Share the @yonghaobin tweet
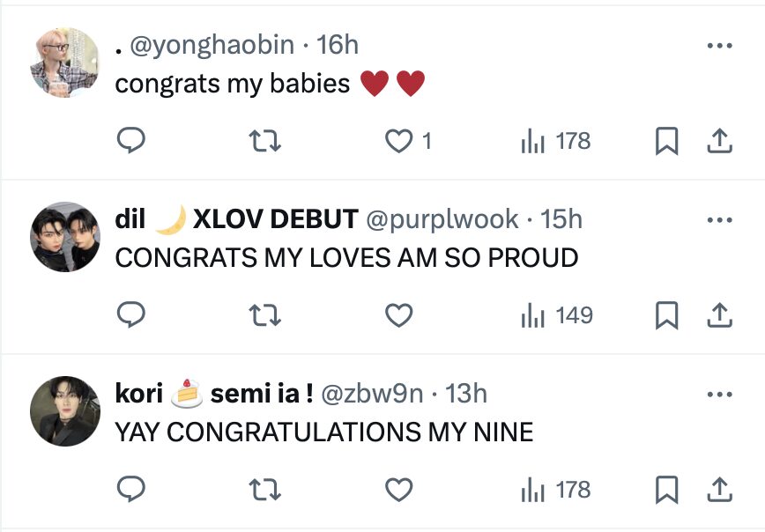This screenshot has width=765, height=532. 719,141
